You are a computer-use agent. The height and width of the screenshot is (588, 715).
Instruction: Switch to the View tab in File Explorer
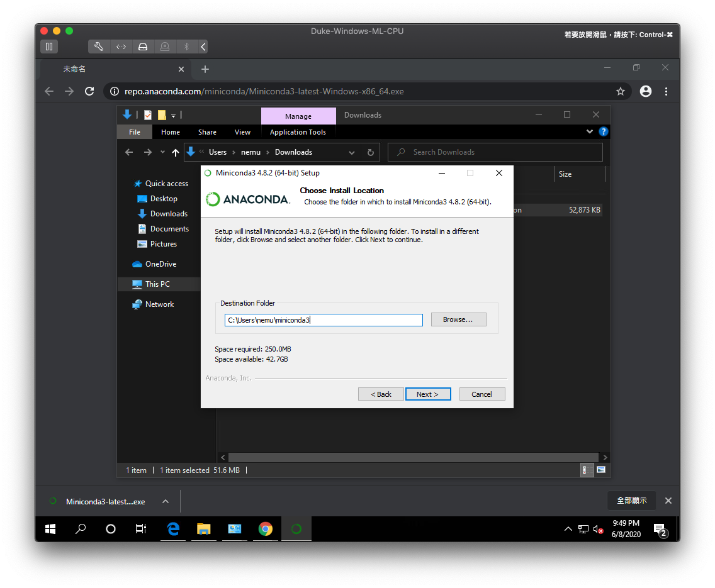pos(242,132)
